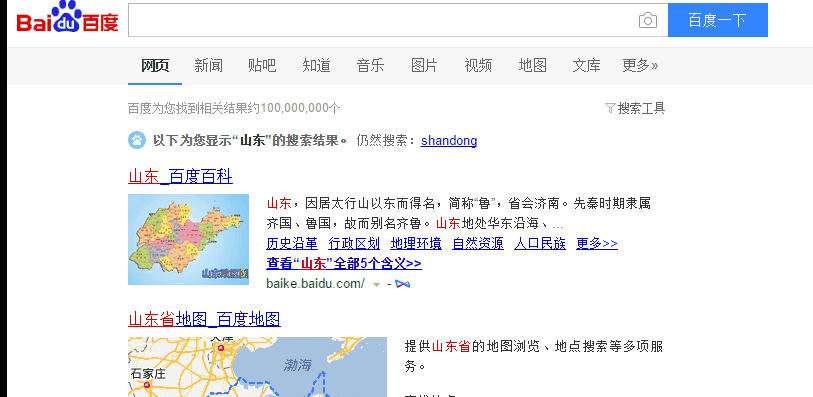Viewport: 813px width, 397px height.
Task: Click the icon after baike.baidu.com/
Action: coord(402,284)
